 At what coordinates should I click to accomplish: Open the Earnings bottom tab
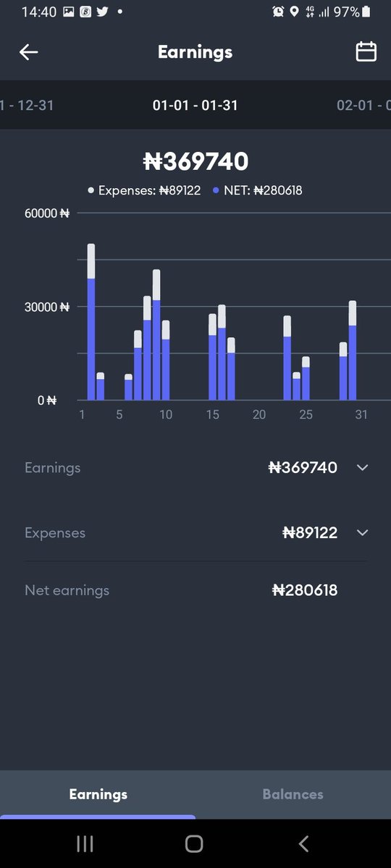pyautogui.click(x=98, y=794)
